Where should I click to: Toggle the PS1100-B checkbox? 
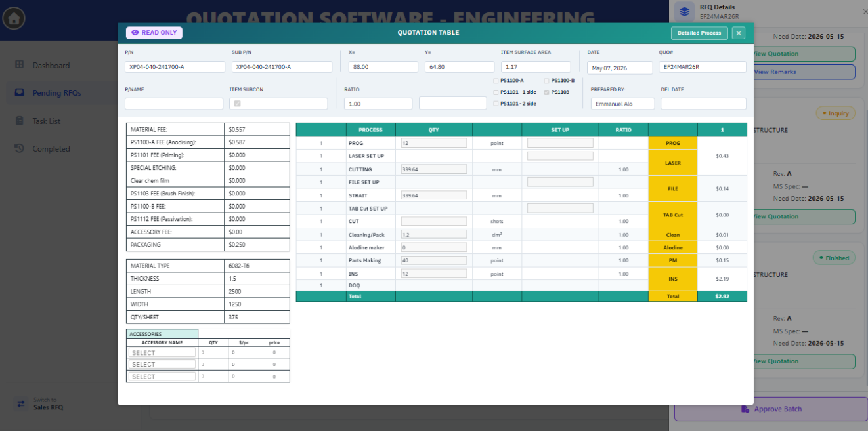[547, 81]
